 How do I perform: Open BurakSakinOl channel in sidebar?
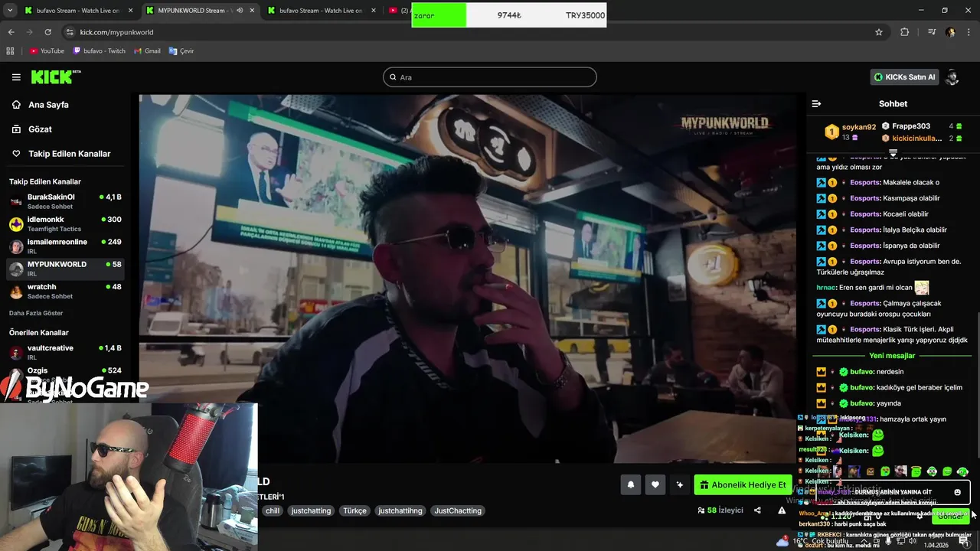click(x=65, y=201)
